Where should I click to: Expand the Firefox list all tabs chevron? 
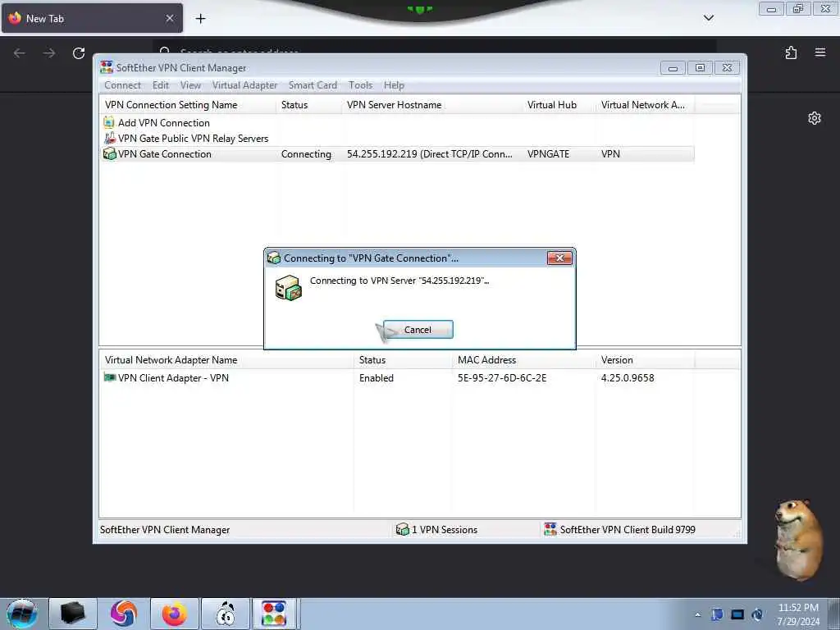[709, 18]
